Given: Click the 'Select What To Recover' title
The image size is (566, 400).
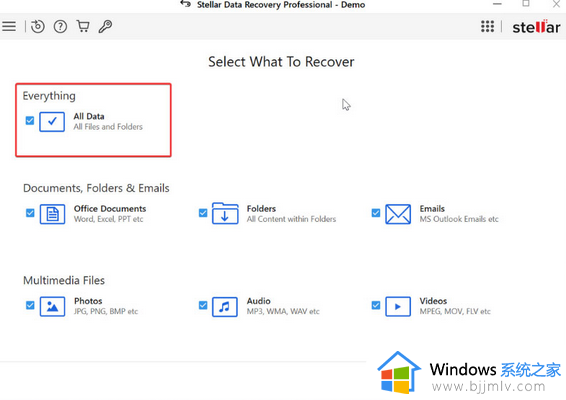Looking at the screenshot, I should click(x=281, y=62).
